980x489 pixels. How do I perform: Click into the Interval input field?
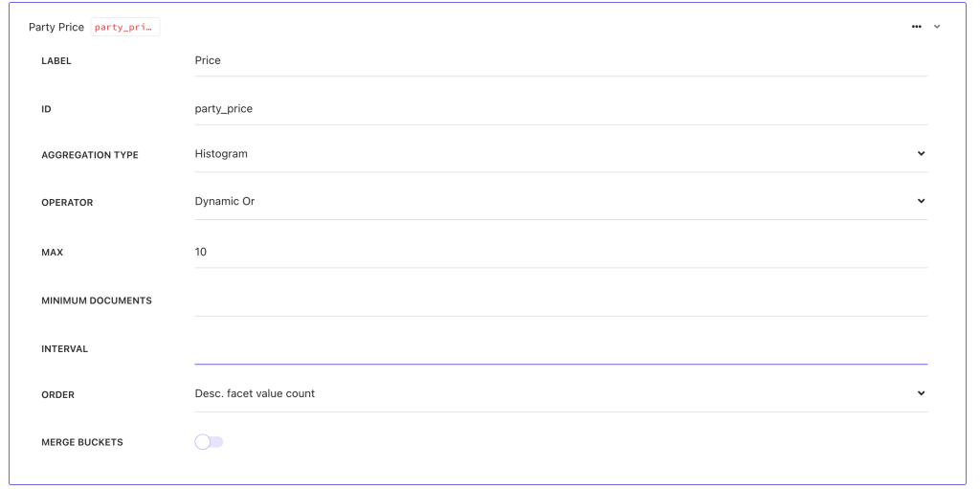[560, 349]
